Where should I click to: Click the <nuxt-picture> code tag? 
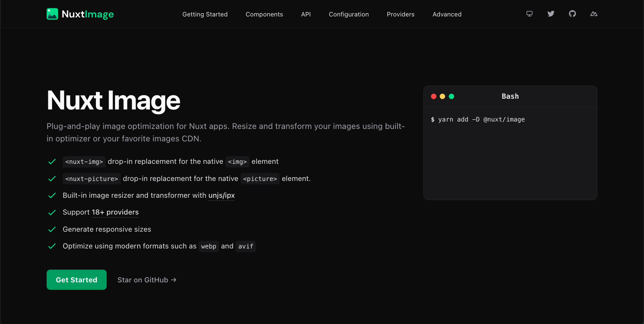pyautogui.click(x=92, y=179)
